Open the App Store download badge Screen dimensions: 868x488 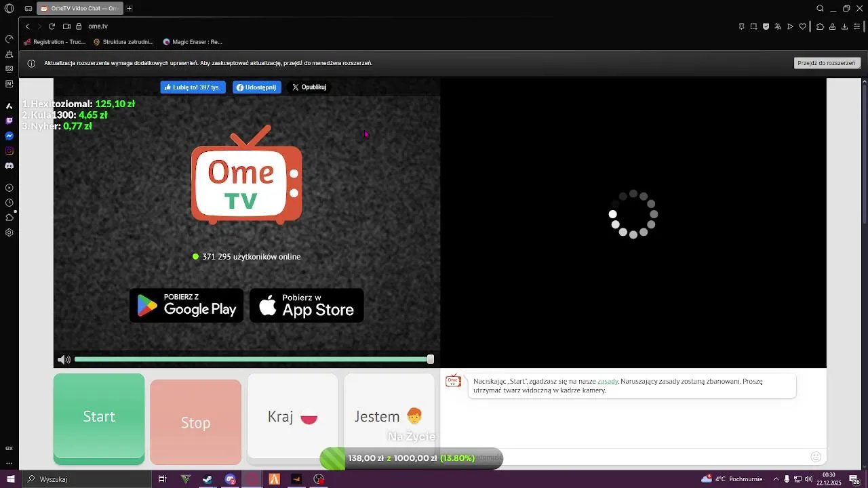pos(307,306)
